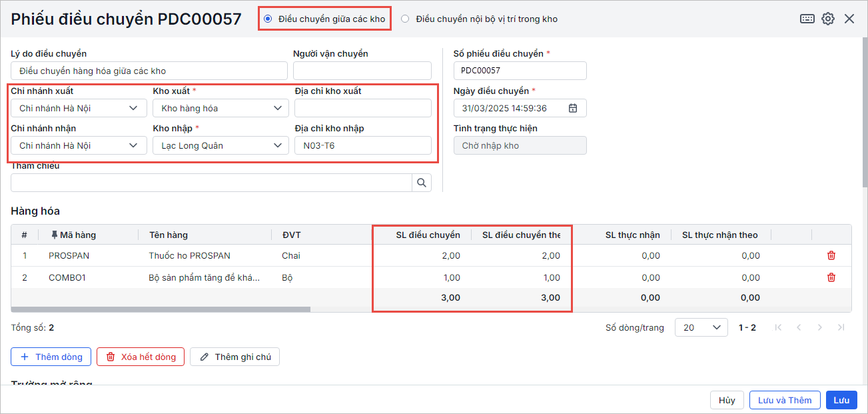Screen dimensions: 868x414
Task: Click the pin icon beside Mã hàng
Action: click(54, 235)
